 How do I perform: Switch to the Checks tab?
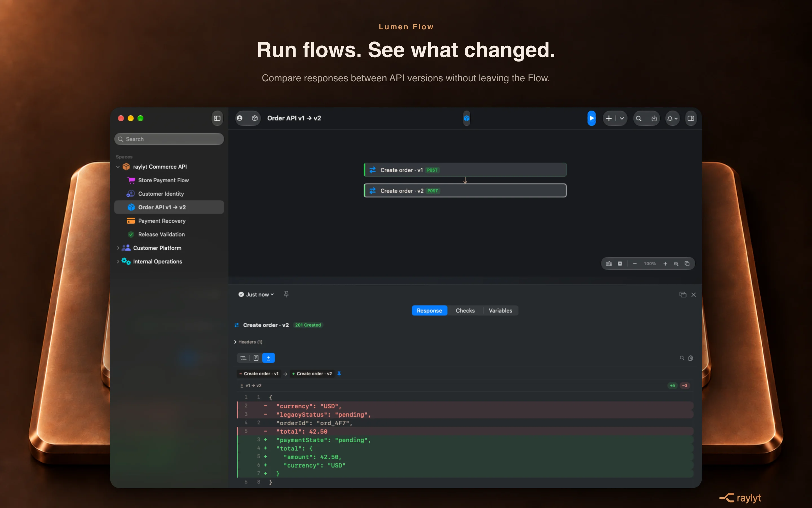pyautogui.click(x=465, y=311)
